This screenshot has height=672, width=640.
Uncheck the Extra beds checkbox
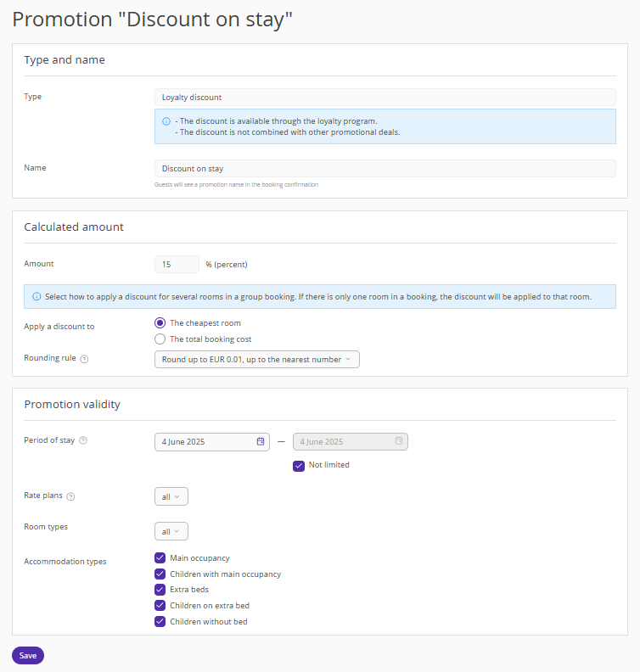point(160,590)
